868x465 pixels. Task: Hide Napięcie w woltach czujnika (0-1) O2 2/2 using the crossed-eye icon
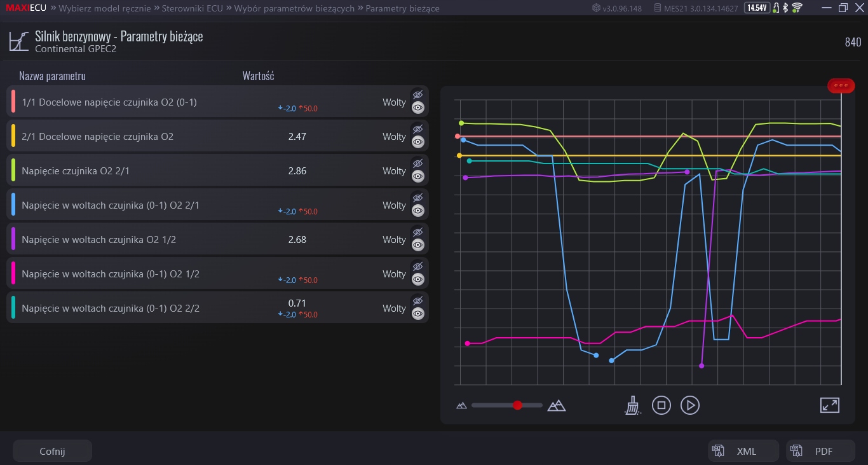point(417,300)
